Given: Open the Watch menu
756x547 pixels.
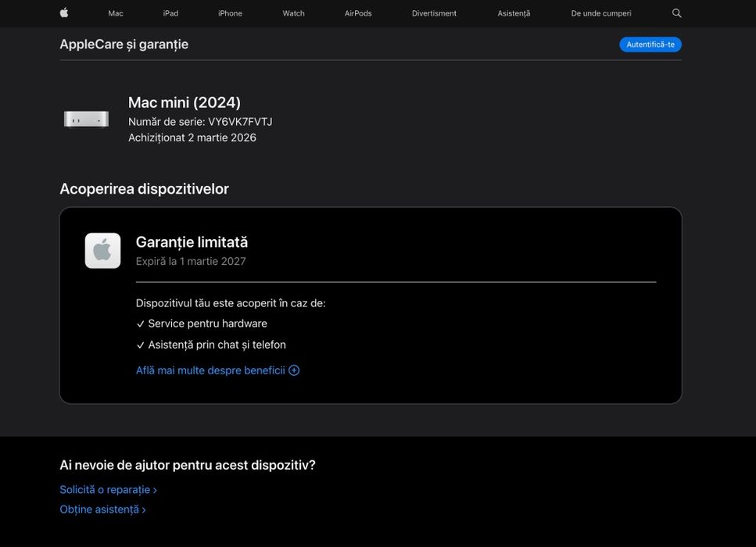Looking at the screenshot, I should [293, 13].
